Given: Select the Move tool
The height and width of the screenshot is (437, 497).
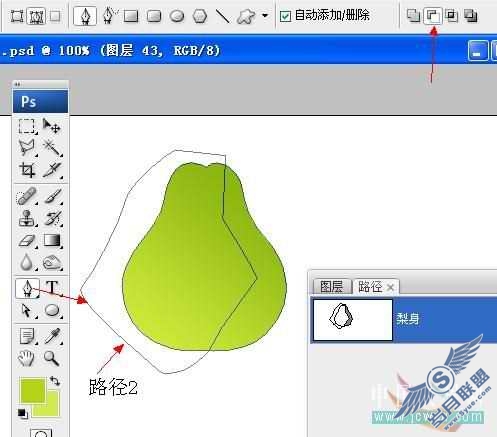Looking at the screenshot, I should pos(52,126).
